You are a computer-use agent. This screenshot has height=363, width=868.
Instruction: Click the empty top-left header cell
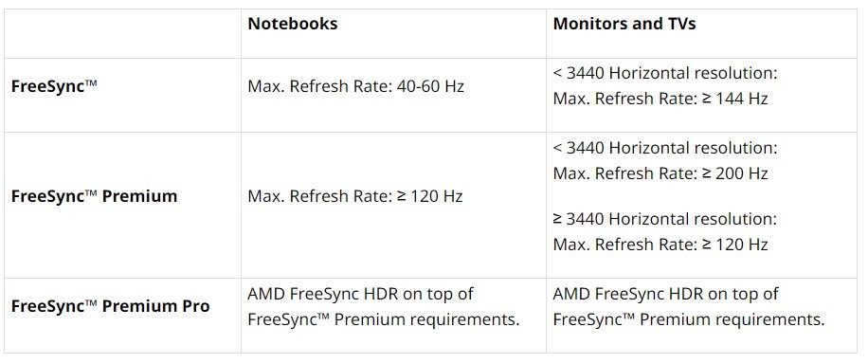pos(122,33)
